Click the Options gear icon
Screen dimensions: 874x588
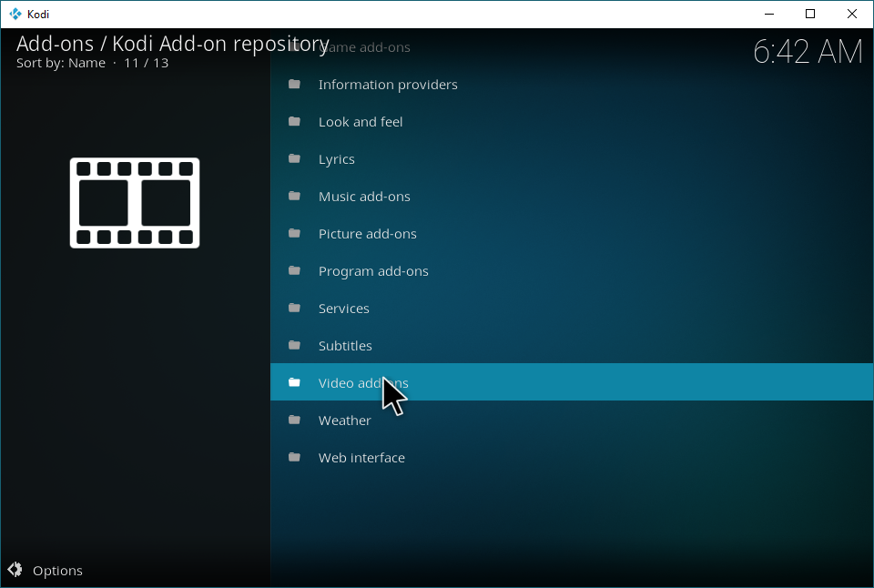click(x=15, y=570)
